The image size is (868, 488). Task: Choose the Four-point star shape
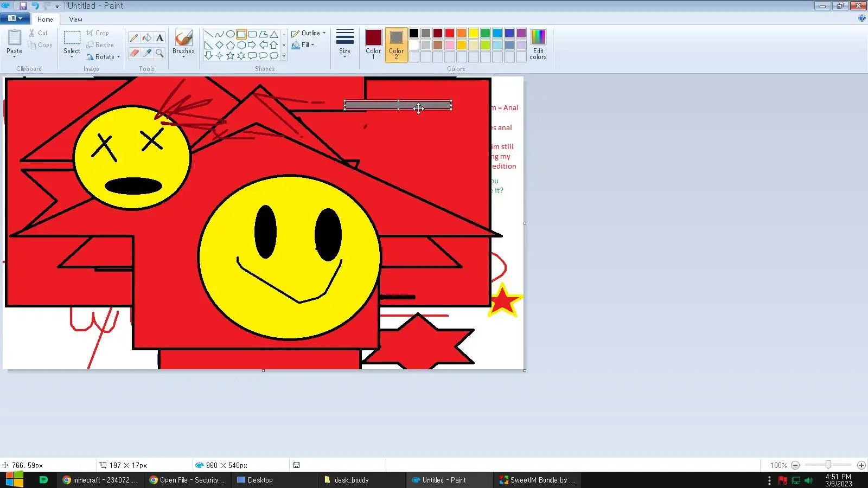coord(219,55)
